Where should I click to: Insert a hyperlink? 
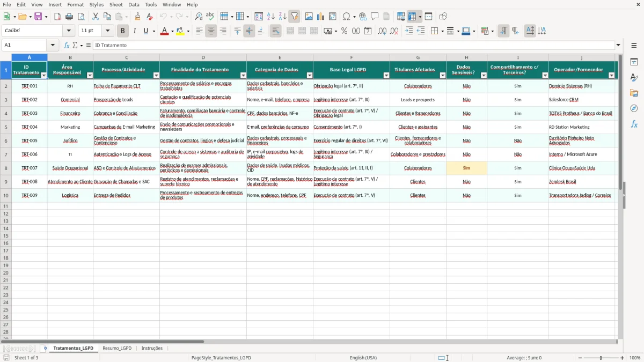(363, 17)
